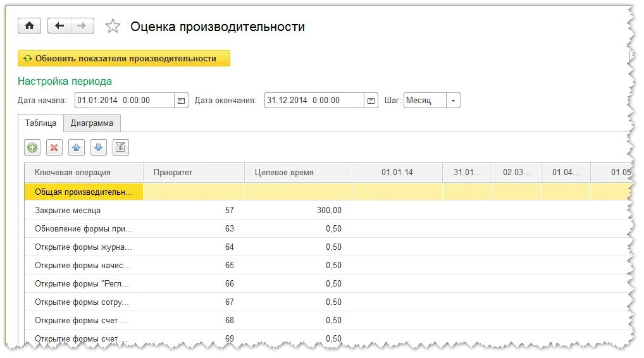Open calendar picker for Дата начала
The image size is (644, 358).
pos(181,101)
